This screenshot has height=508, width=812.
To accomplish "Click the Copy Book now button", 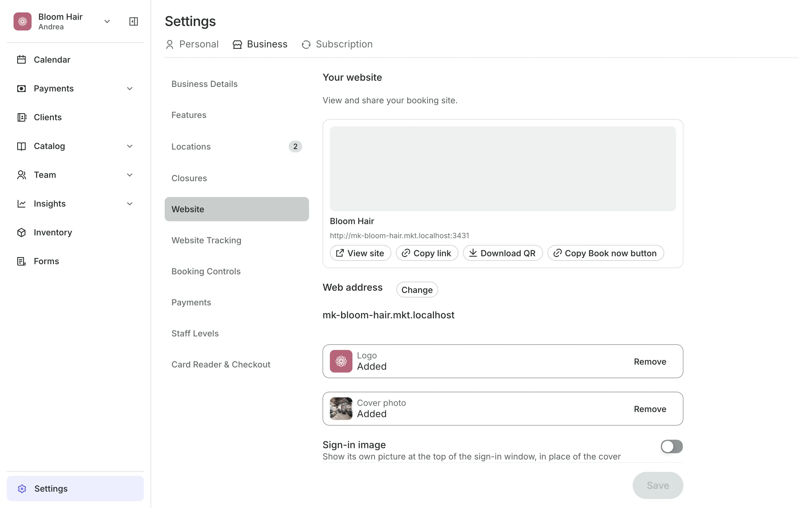I will pyautogui.click(x=606, y=253).
